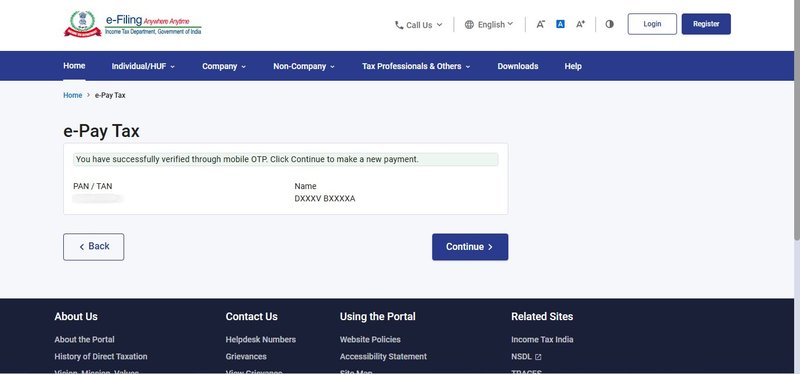
Task: Open About the Portal footer link
Action: click(x=84, y=339)
